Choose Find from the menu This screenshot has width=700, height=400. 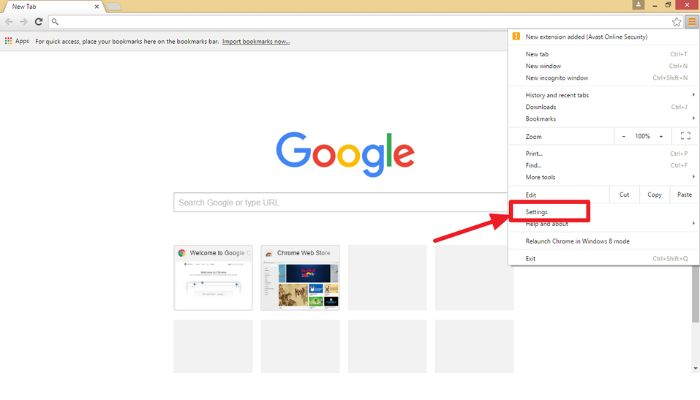(x=604, y=165)
